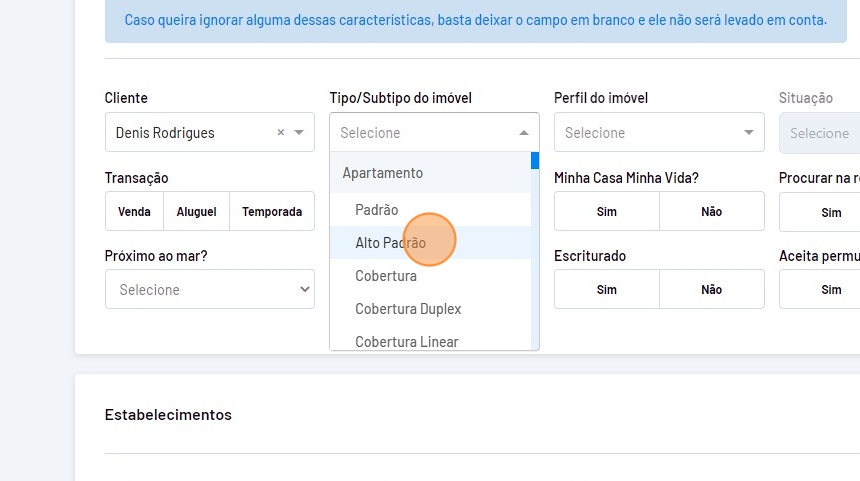Choose the Cobertura subtype option
Screen dimensions: 860x481
coord(386,276)
